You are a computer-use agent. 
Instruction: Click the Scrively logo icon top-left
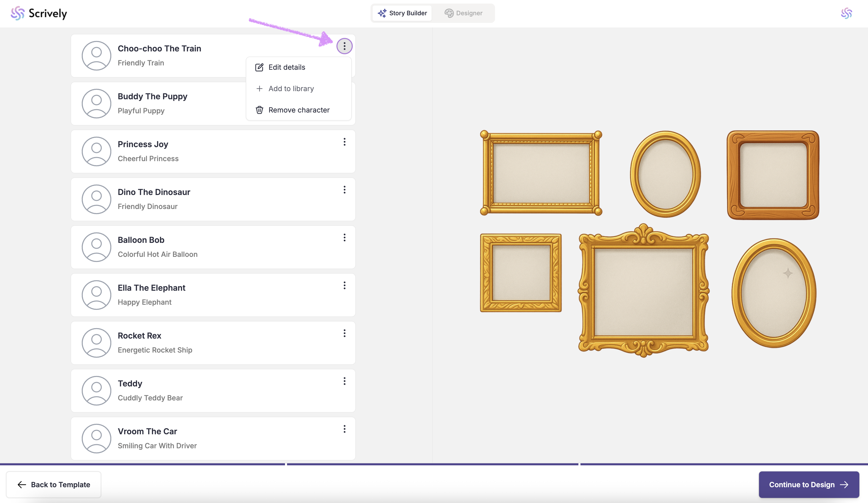click(18, 13)
